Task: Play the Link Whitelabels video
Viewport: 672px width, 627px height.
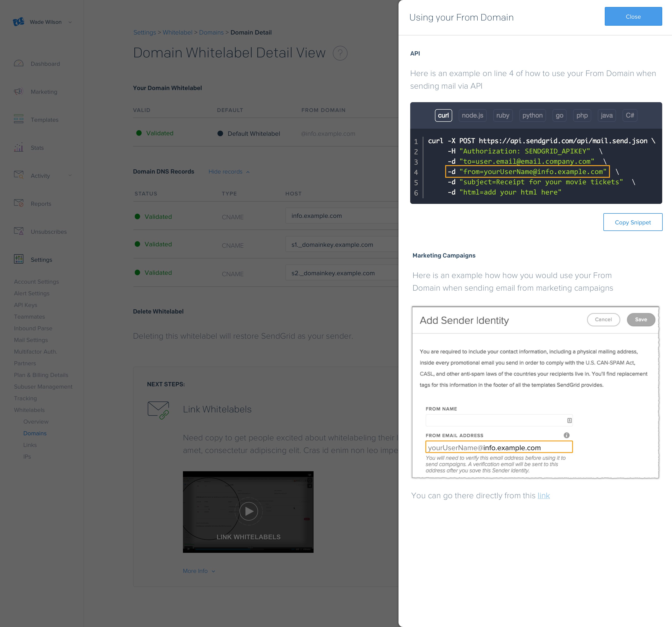Action: (x=248, y=511)
